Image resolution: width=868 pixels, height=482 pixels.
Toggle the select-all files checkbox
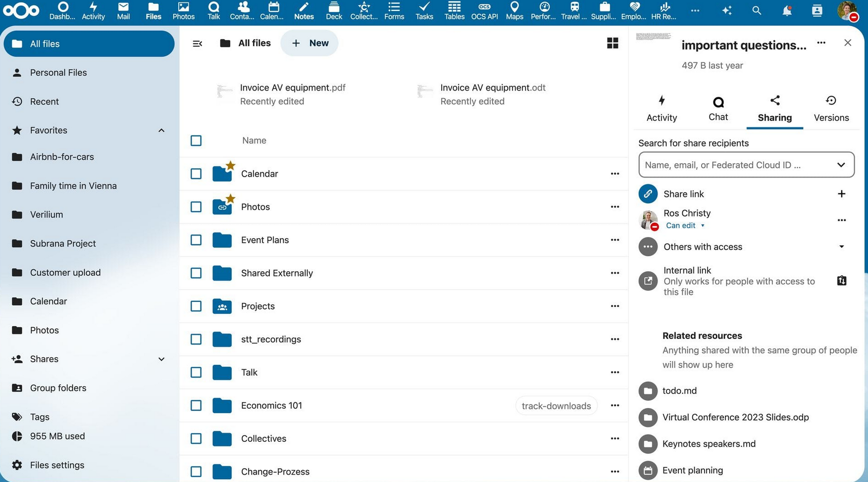pos(196,141)
